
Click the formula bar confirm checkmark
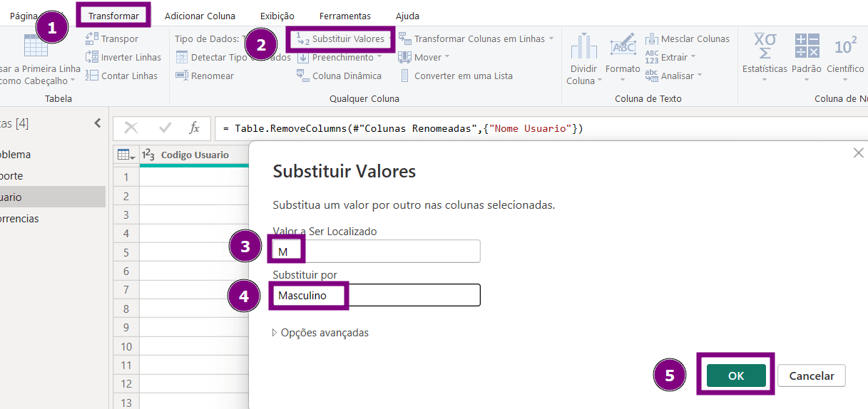[x=165, y=128]
